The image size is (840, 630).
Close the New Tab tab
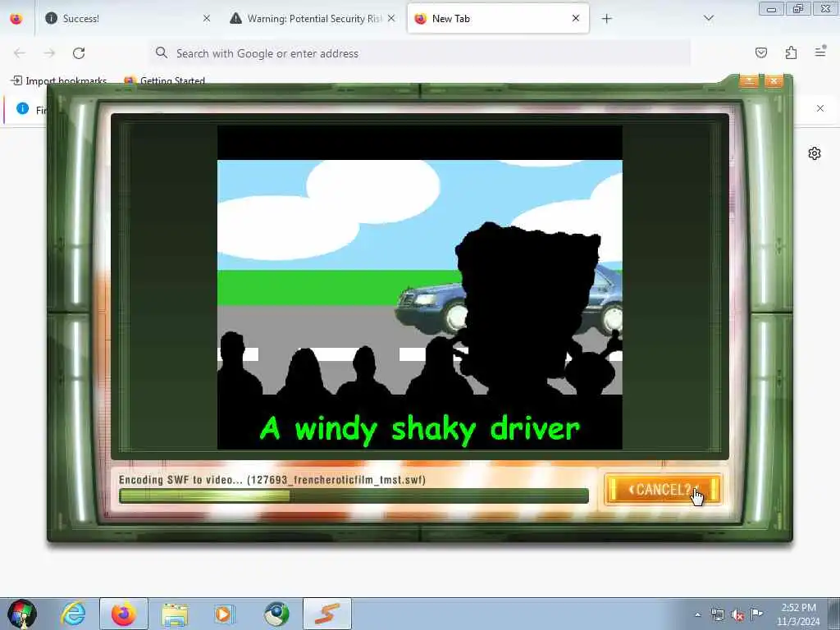575,18
